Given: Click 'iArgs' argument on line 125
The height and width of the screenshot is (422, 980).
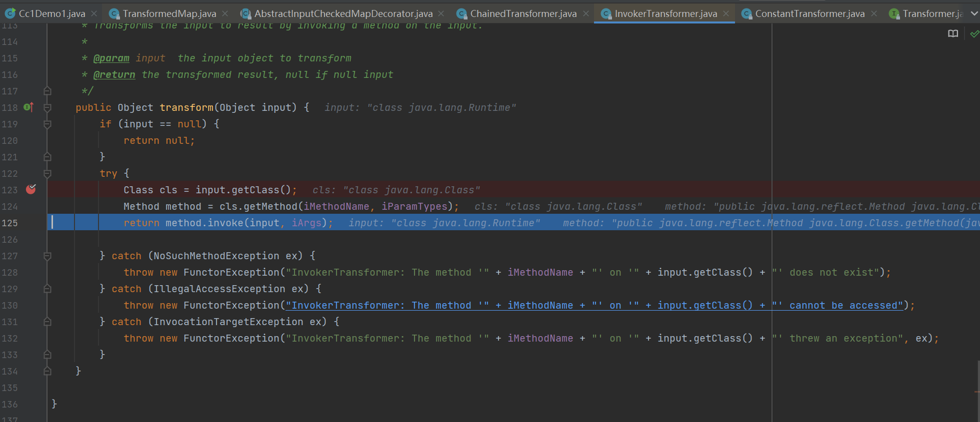Looking at the screenshot, I should (x=306, y=223).
